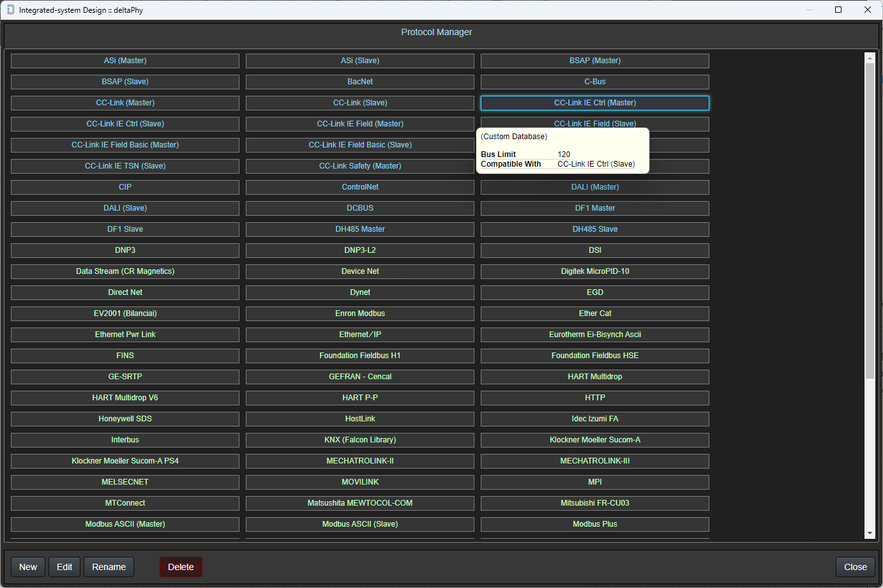Choose the MTConnect protocol
Image resolution: width=883 pixels, height=588 pixels.
coord(125,503)
